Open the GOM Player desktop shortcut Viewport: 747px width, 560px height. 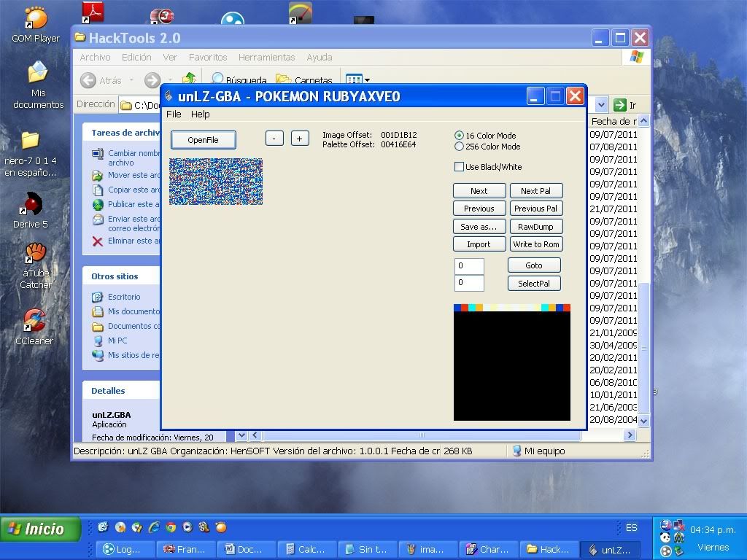pyautogui.click(x=35, y=25)
